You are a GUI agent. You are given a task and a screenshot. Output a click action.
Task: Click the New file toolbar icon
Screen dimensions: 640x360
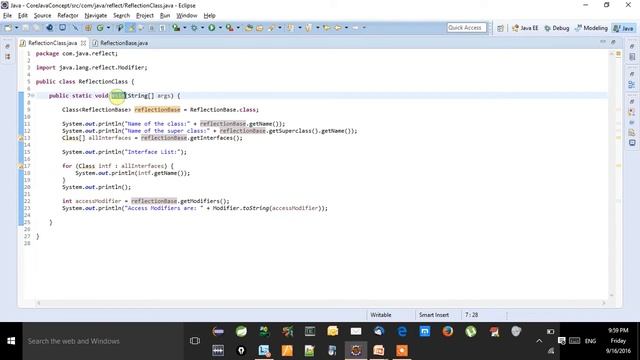[x=8, y=28]
